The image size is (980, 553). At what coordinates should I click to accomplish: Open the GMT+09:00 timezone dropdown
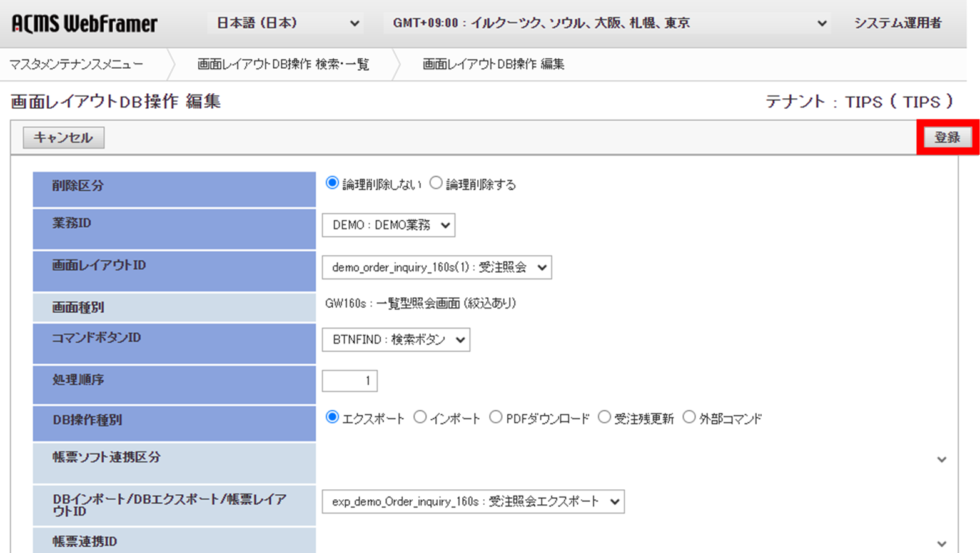click(604, 23)
